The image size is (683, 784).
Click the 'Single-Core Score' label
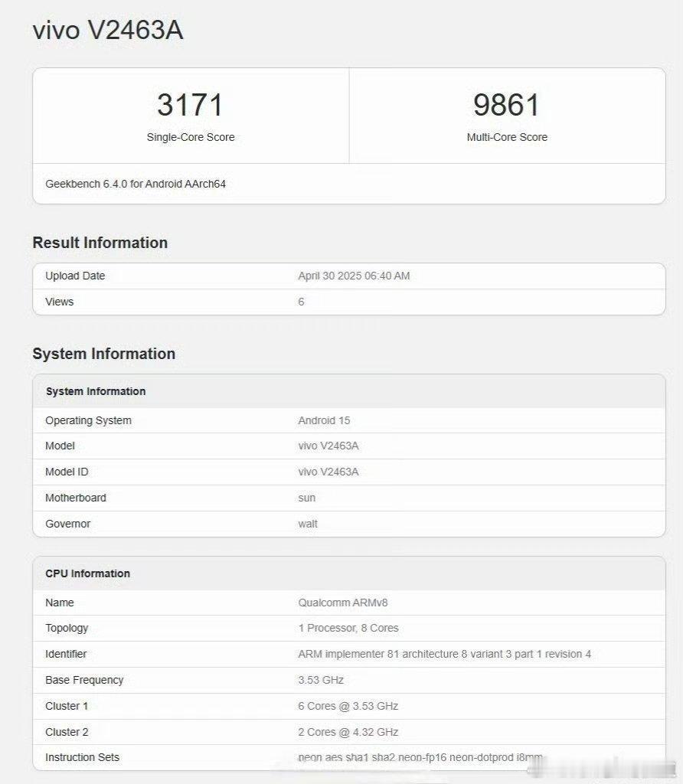tap(191, 137)
